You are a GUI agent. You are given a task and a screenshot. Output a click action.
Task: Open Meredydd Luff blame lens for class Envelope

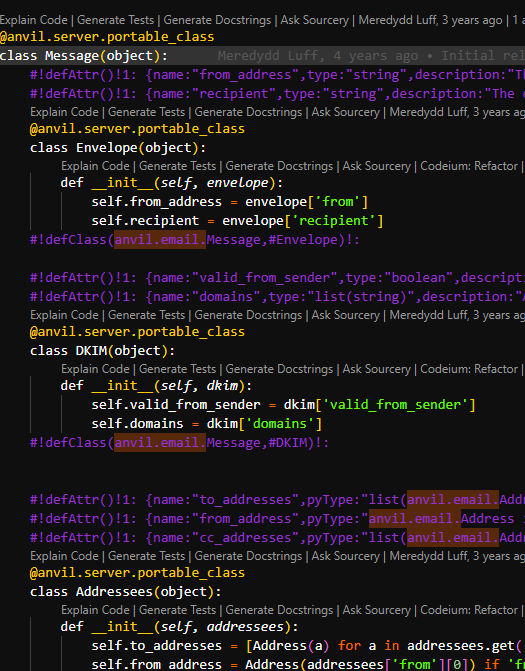pyautogui.click(x=457, y=112)
